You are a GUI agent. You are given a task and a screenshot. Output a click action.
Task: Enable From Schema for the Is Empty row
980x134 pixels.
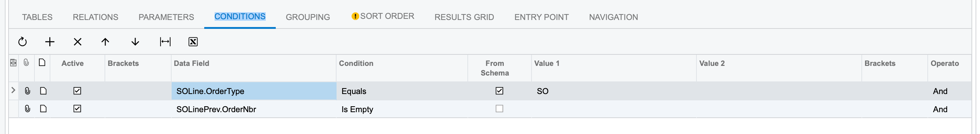[499, 109]
